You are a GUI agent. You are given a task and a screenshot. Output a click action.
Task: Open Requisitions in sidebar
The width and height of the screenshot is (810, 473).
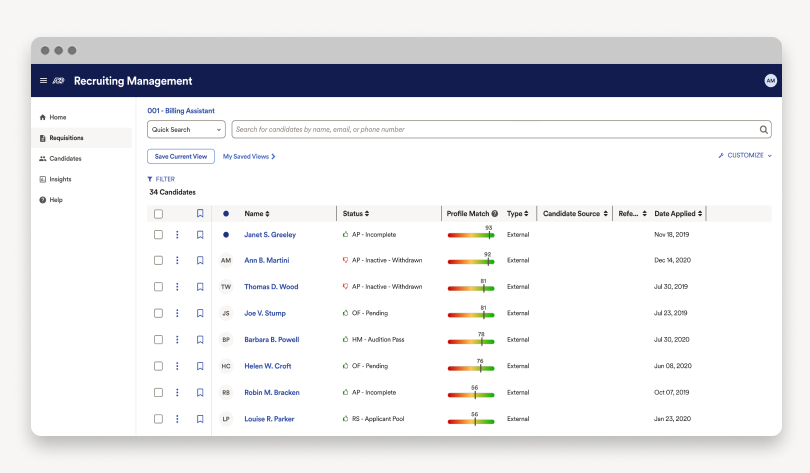pos(82,138)
